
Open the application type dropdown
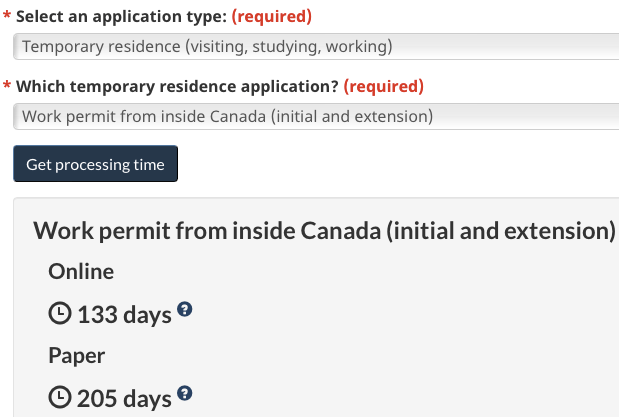coord(316,47)
